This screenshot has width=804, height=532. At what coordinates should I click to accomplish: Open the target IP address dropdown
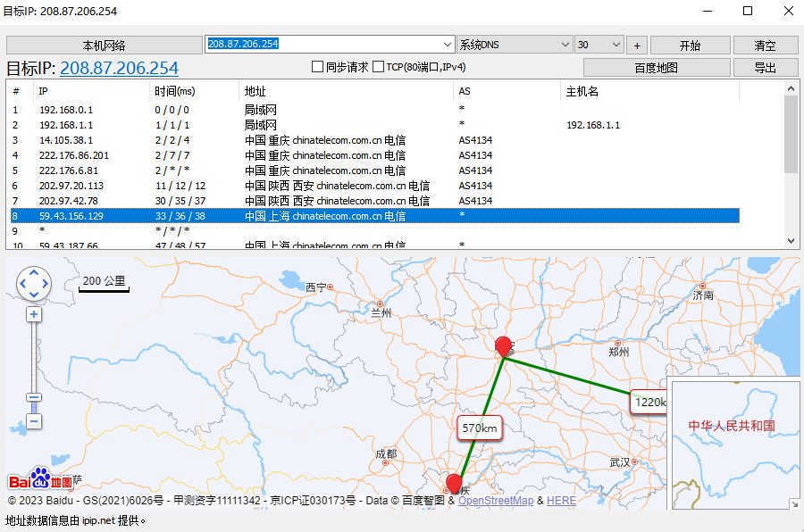point(448,45)
